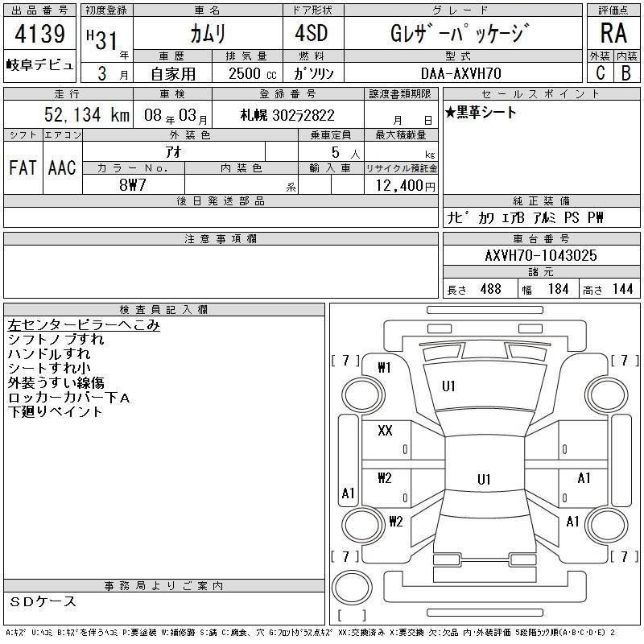Select the lot number 4139

[40, 35]
